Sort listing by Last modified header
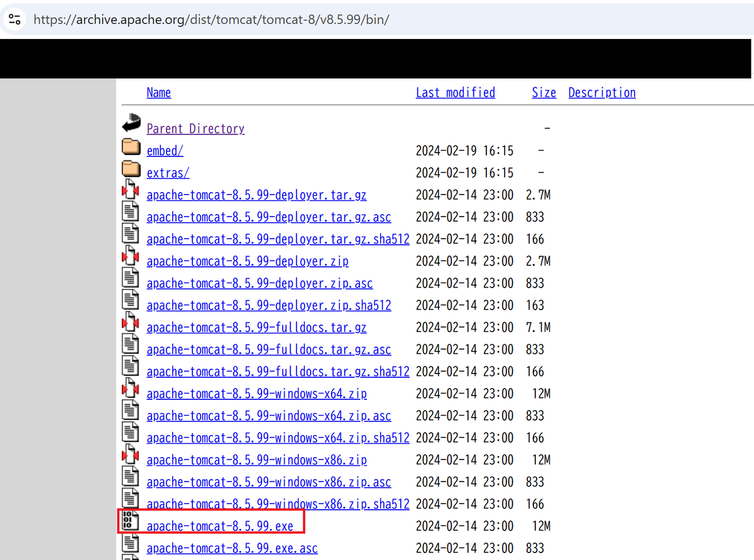The height and width of the screenshot is (560, 754). [456, 93]
